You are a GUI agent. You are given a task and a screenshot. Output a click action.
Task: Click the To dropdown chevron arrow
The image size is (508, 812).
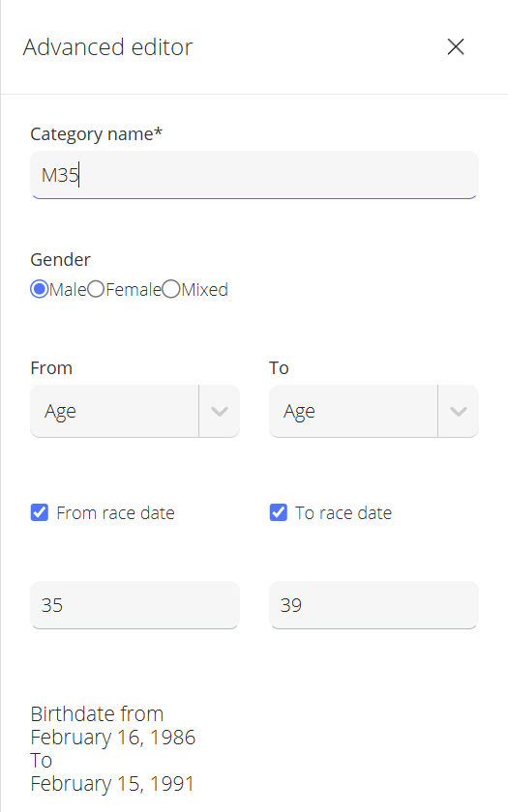click(459, 412)
